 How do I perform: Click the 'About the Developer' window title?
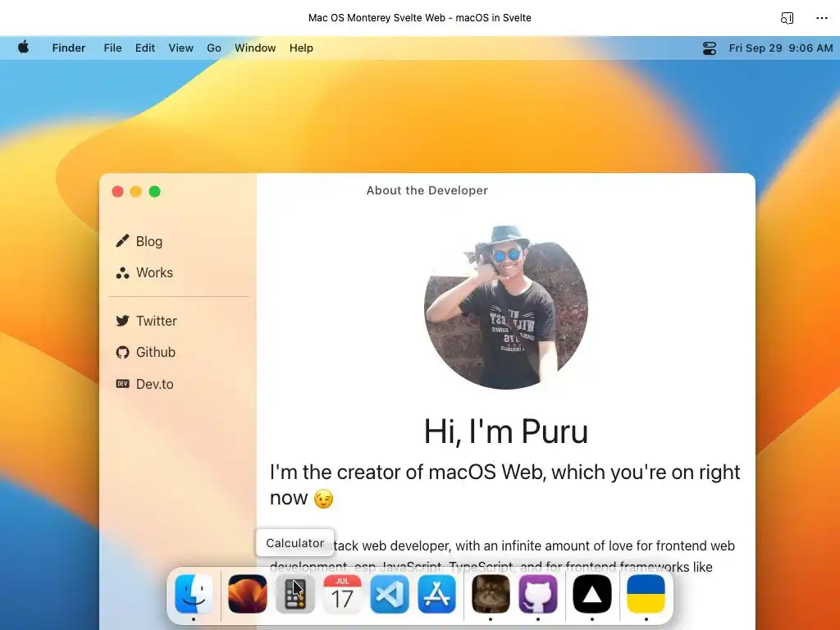pos(427,190)
